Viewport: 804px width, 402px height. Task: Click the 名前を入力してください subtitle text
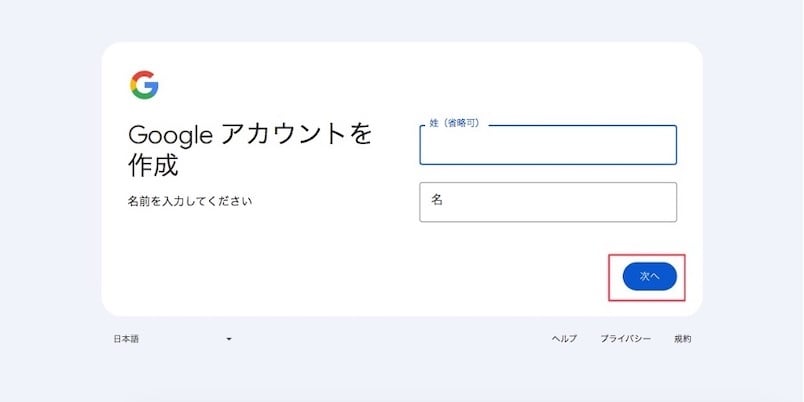(189, 201)
